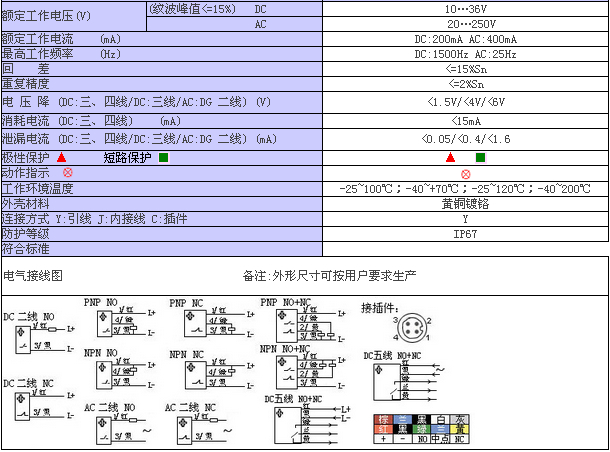Click the '符合标准' row label
The height and width of the screenshot is (452, 610).
click(26, 249)
